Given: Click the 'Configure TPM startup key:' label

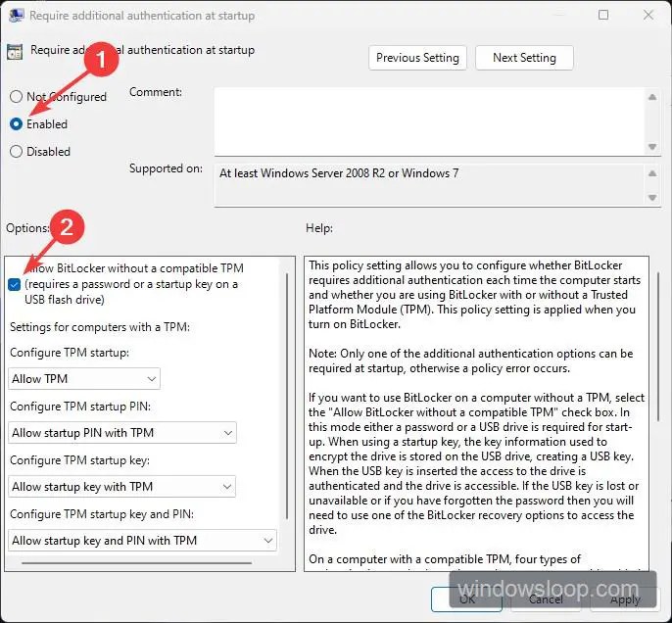Looking at the screenshot, I should tap(79, 460).
